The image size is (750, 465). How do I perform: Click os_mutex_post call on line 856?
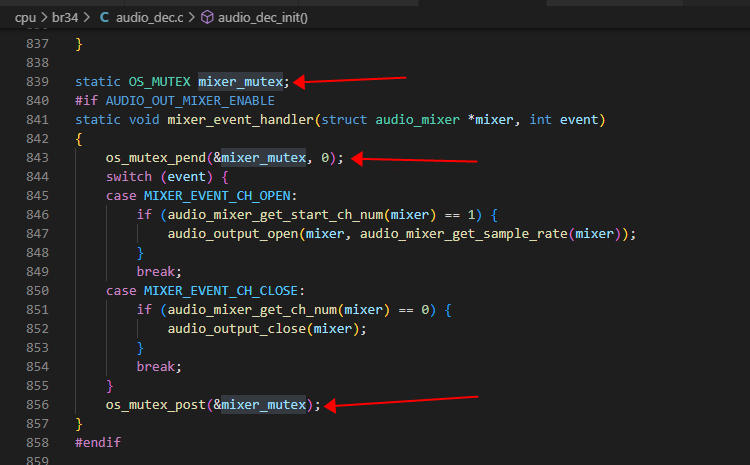155,405
